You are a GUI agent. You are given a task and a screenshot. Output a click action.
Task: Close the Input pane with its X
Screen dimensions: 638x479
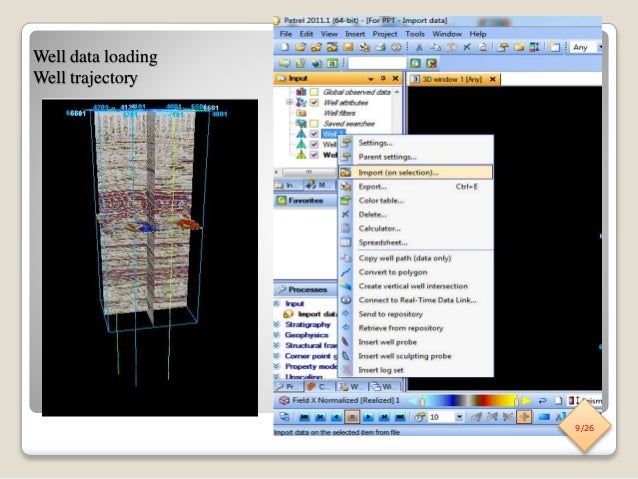point(395,78)
